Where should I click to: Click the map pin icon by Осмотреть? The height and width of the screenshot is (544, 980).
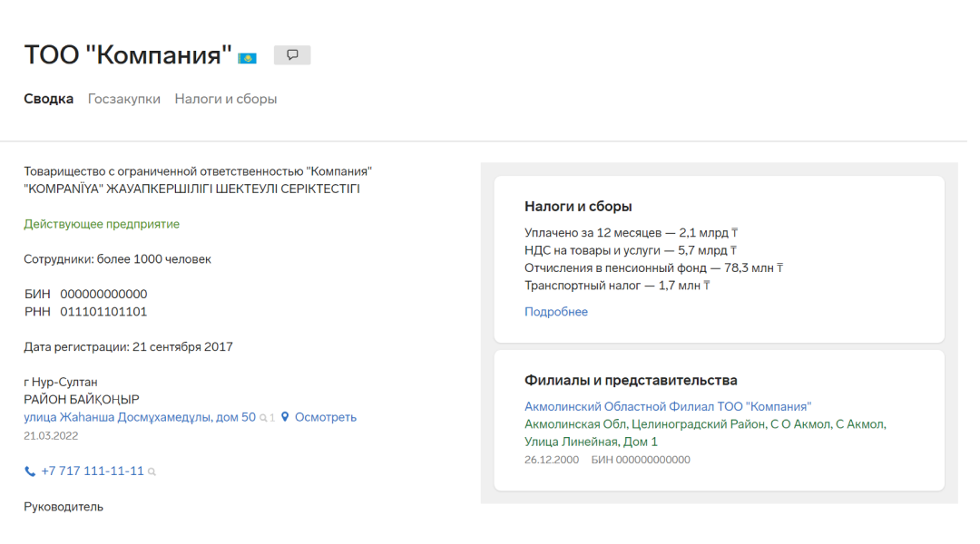[285, 418]
